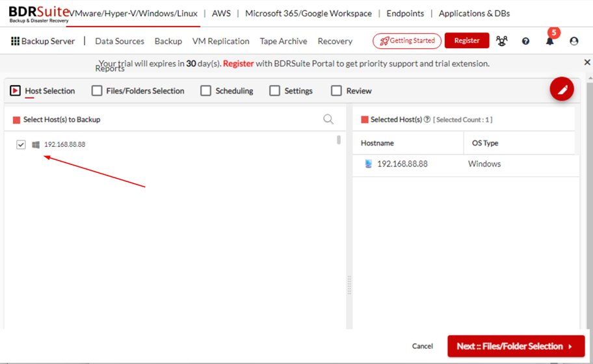This screenshot has height=364, width=593.
Task: Click the BDRSuite logo
Action: pos(39,14)
